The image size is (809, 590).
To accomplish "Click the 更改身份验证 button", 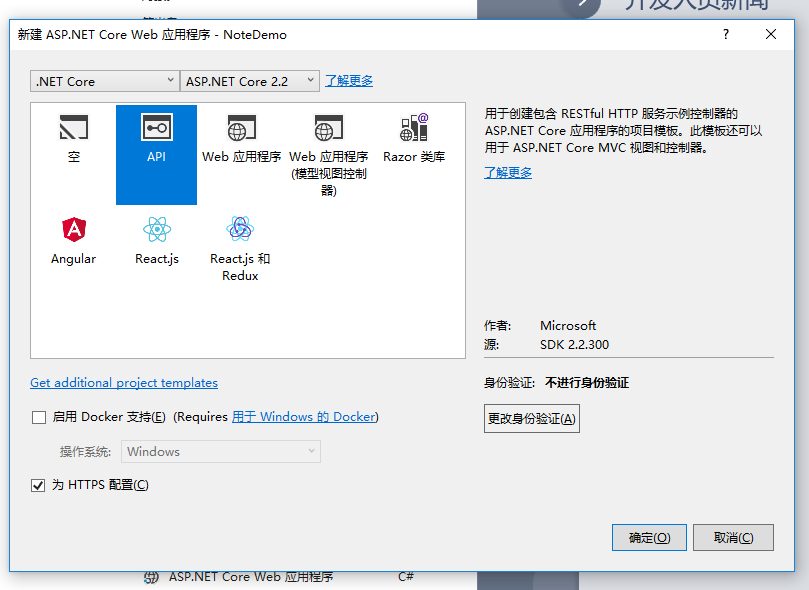I will [x=531, y=418].
